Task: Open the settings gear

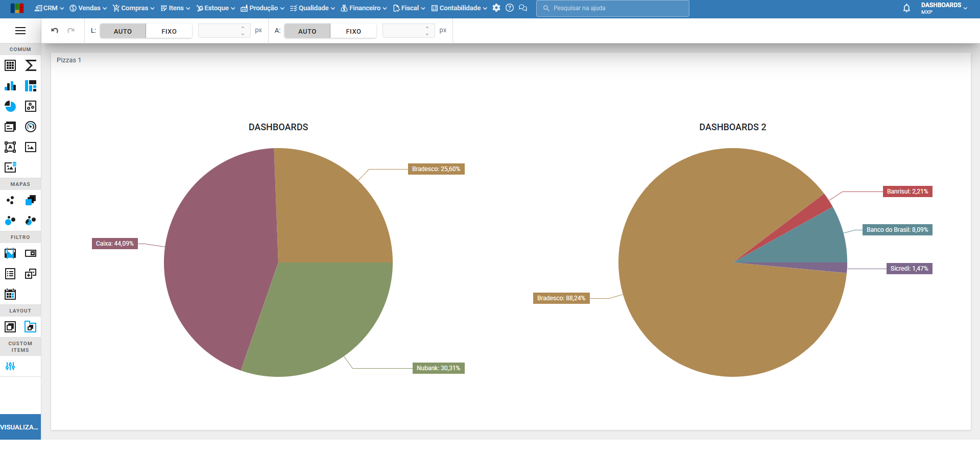Action: 496,8
